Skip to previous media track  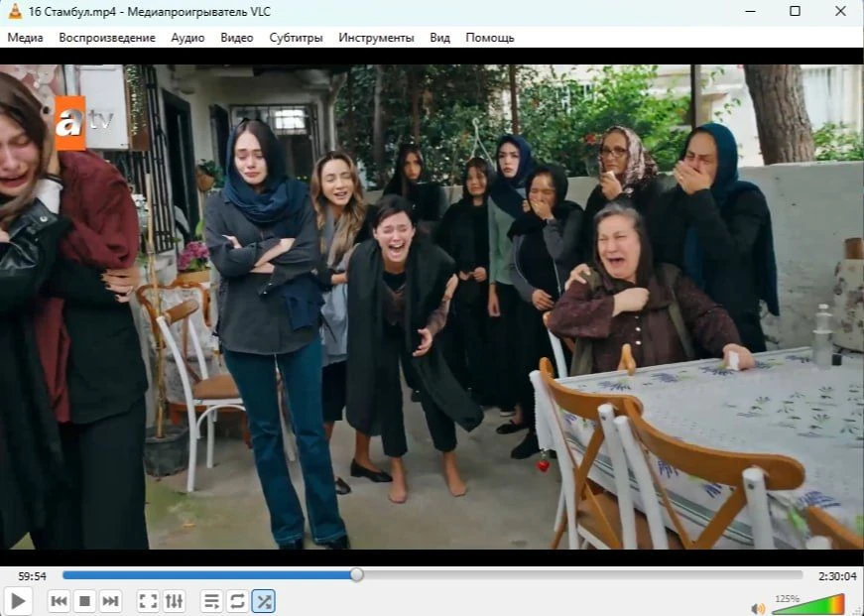click(59, 601)
